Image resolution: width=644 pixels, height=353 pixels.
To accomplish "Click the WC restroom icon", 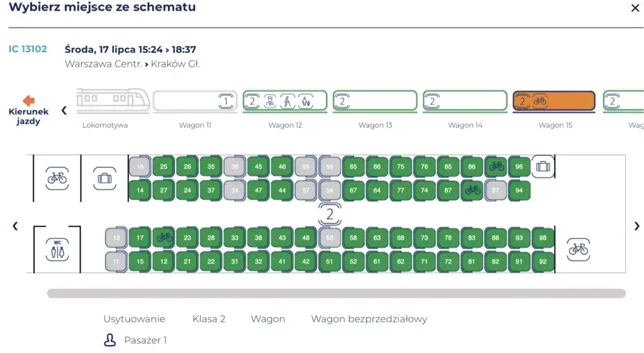I will coord(57,249).
